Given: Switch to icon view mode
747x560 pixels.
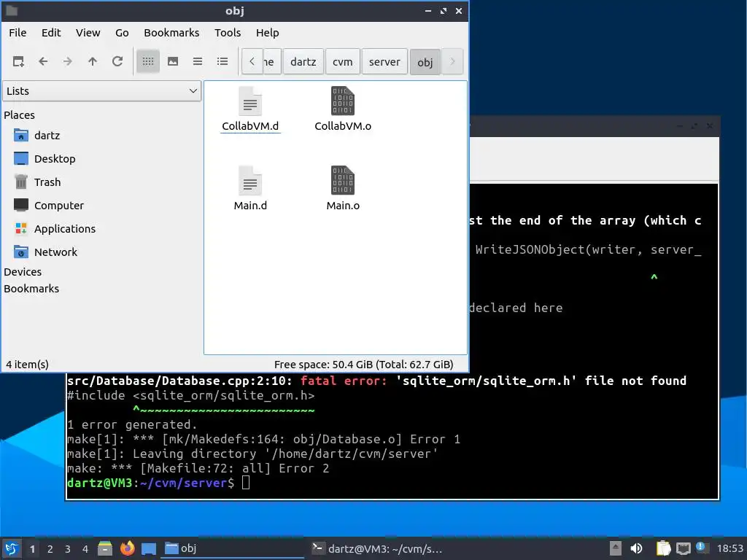Looking at the screenshot, I should 148,61.
